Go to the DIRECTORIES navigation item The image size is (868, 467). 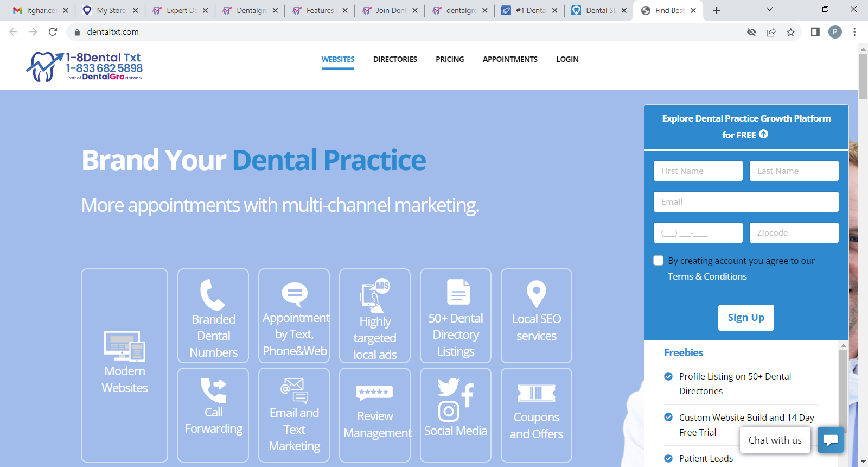(x=395, y=59)
